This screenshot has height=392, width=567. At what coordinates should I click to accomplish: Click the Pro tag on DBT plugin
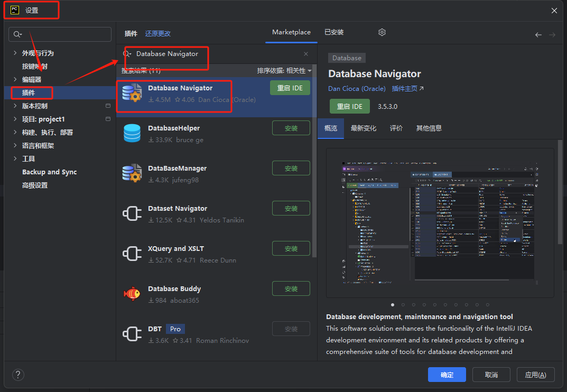[175, 329]
